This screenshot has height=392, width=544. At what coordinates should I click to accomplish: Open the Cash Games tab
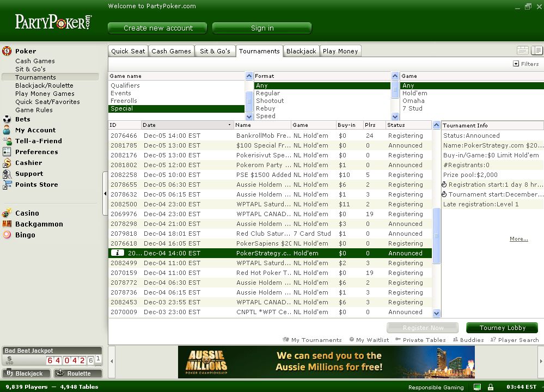pyautogui.click(x=171, y=51)
